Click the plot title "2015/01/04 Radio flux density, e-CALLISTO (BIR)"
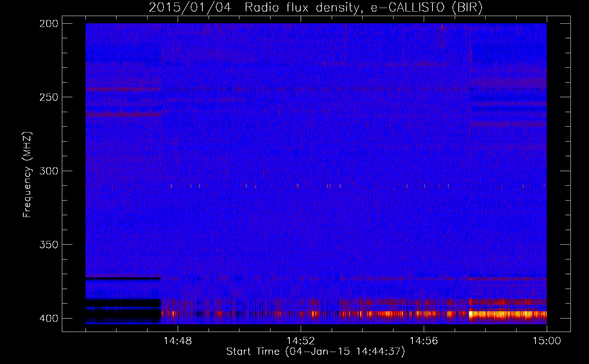The height and width of the screenshot is (364, 589). (316, 8)
